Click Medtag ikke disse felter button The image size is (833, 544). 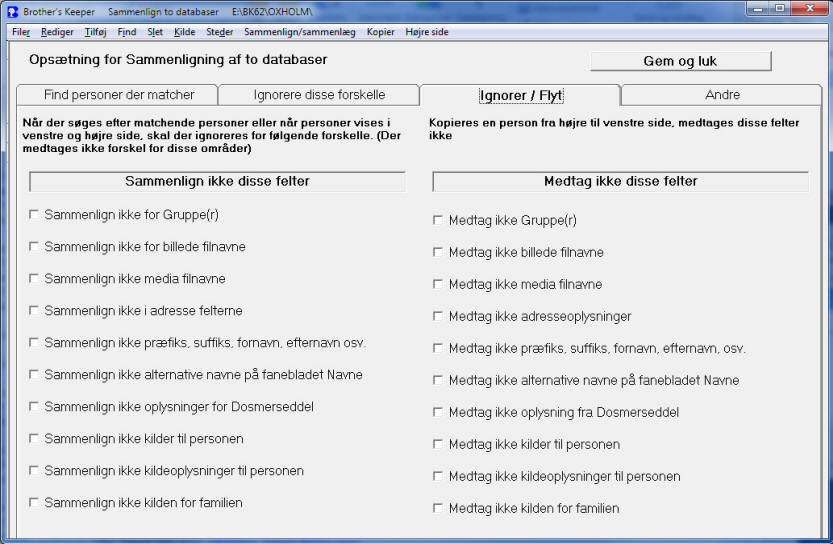[x=620, y=181]
